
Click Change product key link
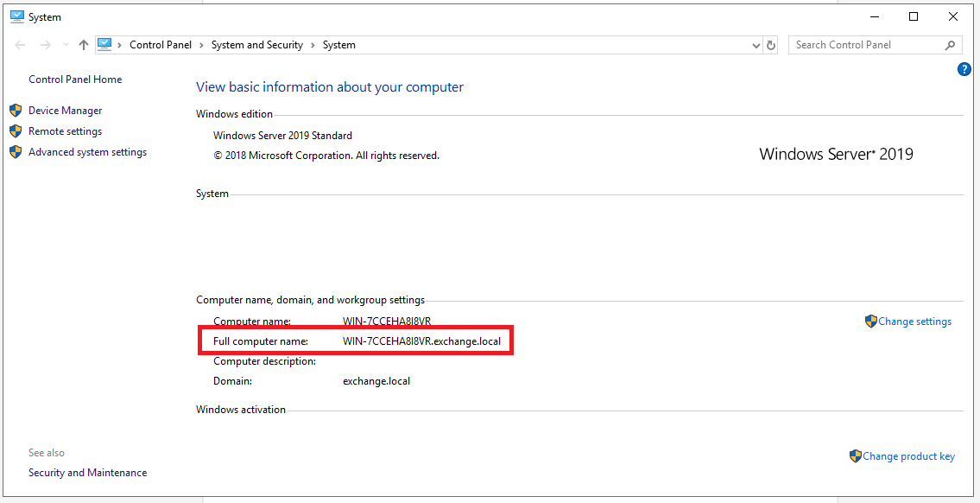pyautogui.click(x=908, y=456)
